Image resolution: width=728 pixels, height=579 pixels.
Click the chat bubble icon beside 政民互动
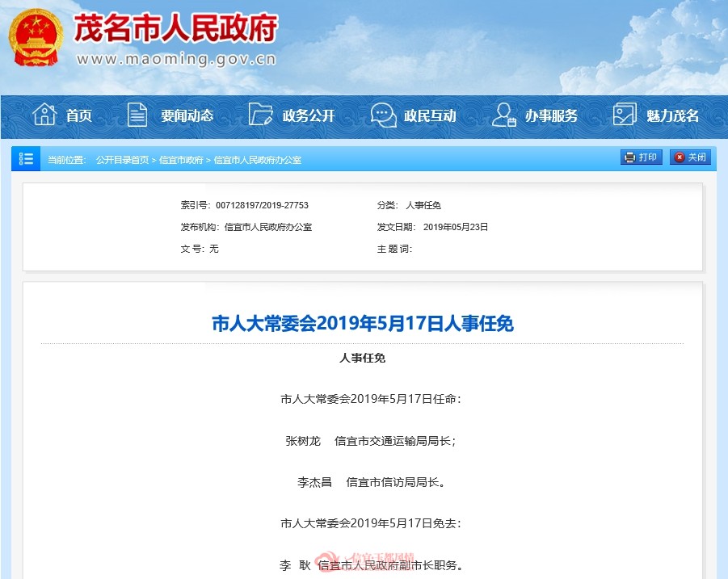coord(383,115)
